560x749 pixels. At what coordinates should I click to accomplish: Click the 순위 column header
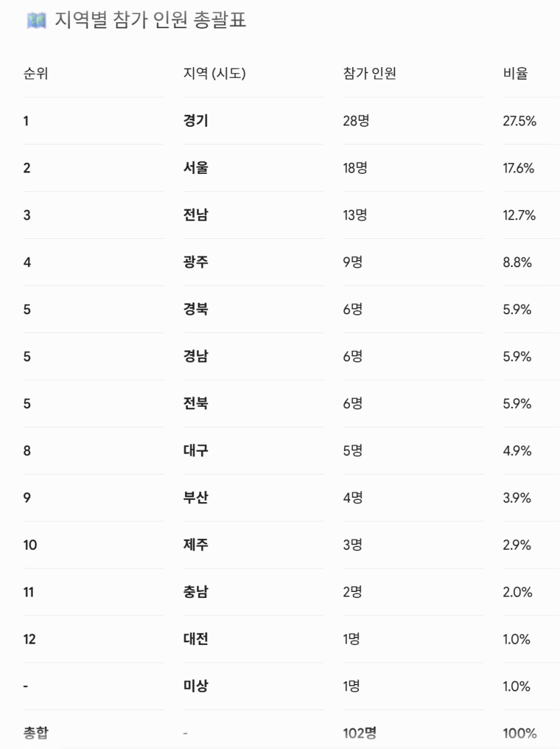tap(36, 74)
